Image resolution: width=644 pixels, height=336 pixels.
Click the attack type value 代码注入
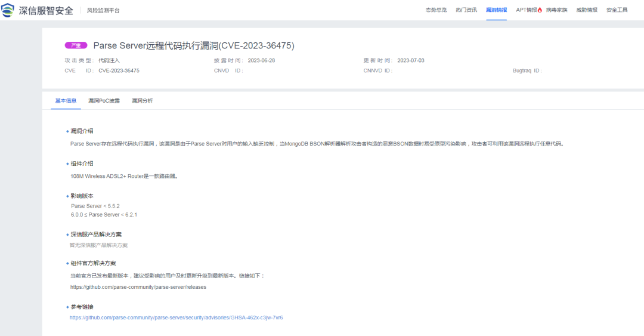click(x=109, y=60)
